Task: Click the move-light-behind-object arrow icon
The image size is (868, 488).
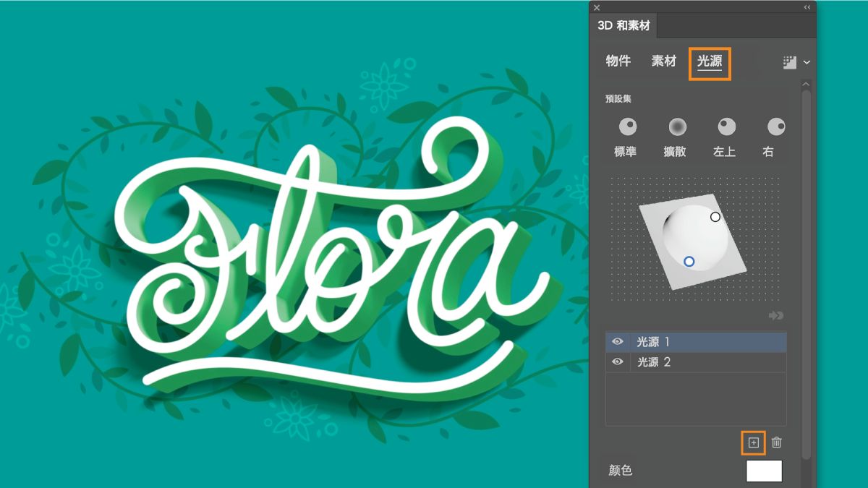Action: [776, 316]
